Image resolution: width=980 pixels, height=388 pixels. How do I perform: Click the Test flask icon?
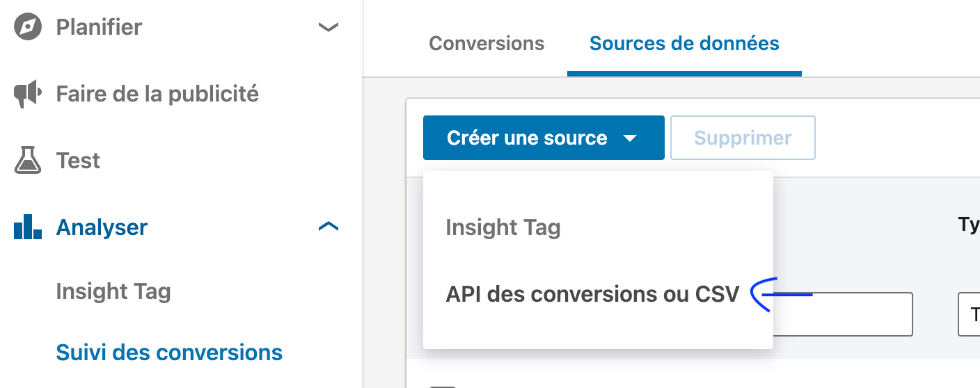tap(28, 161)
